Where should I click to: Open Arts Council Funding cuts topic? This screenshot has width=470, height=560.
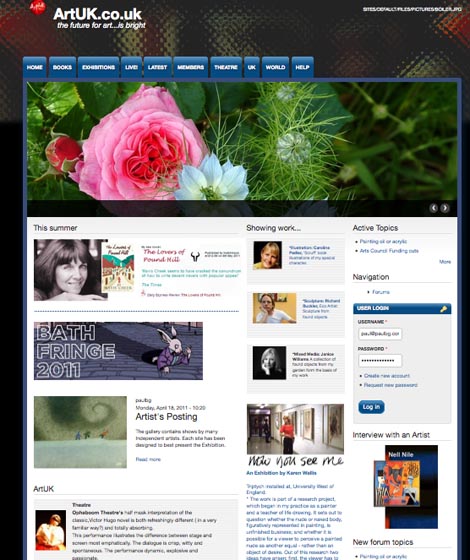tap(389, 251)
